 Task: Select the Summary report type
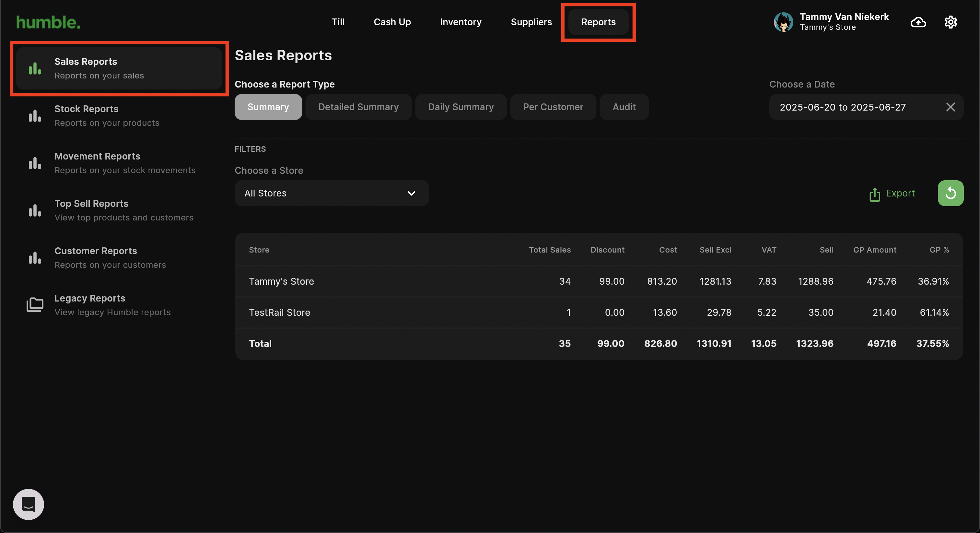pyautogui.click(x=268, y=107)
